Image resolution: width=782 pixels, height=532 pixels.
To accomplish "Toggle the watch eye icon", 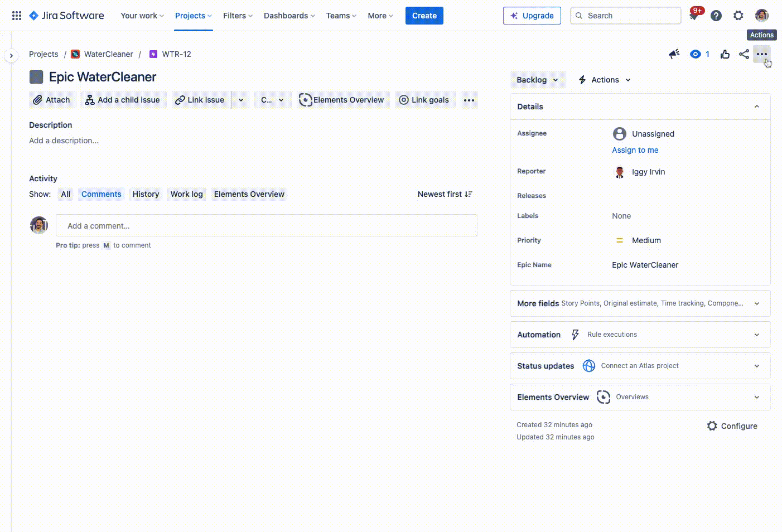I will (696, 54).
